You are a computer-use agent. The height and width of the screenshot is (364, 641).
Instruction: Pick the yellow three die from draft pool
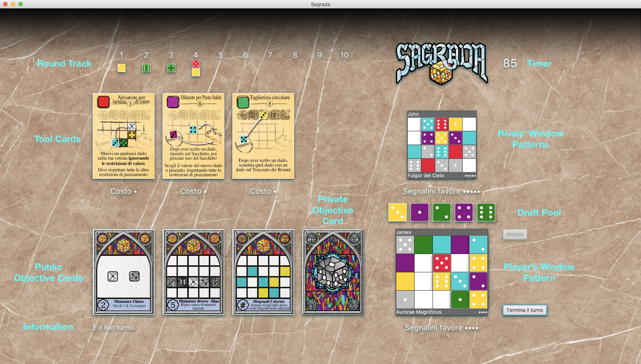point(397,212)
